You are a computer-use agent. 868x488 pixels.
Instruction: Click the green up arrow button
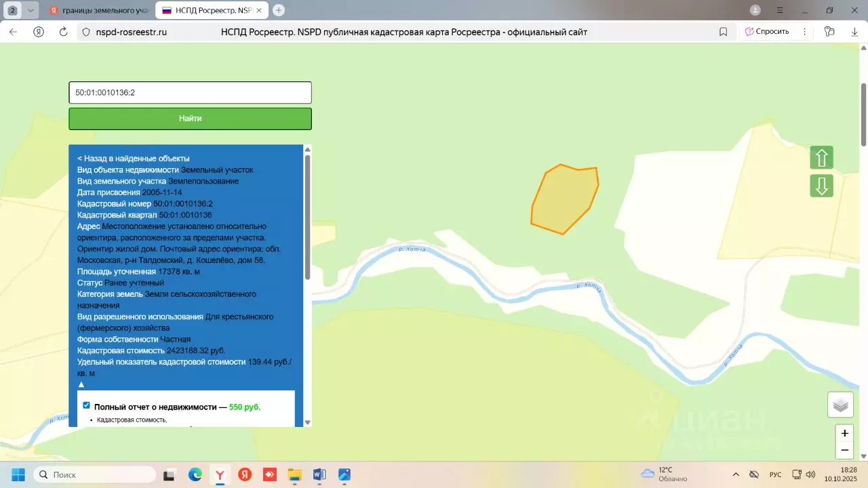(x=821, y=158)
